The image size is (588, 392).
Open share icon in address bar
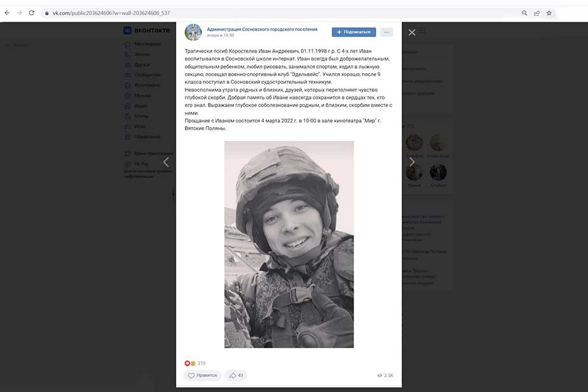[x=537, y=13]
